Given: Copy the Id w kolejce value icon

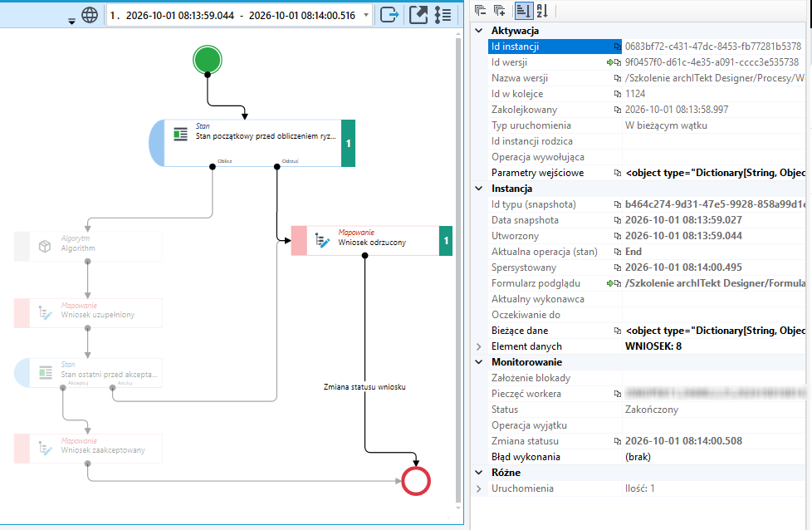Looking at the screenshot, I should pyautogui.click(x=617, y=95).
